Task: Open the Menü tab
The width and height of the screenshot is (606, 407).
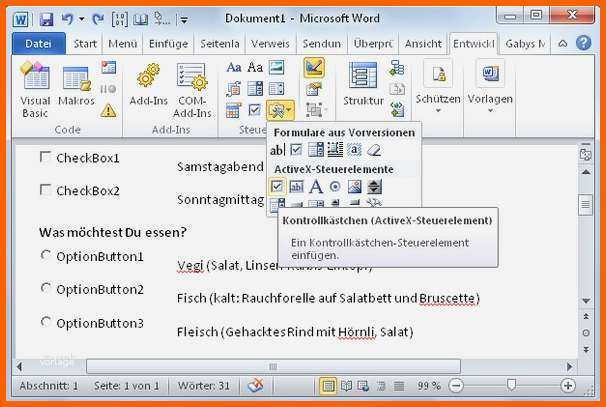Action: coord(123,44)
